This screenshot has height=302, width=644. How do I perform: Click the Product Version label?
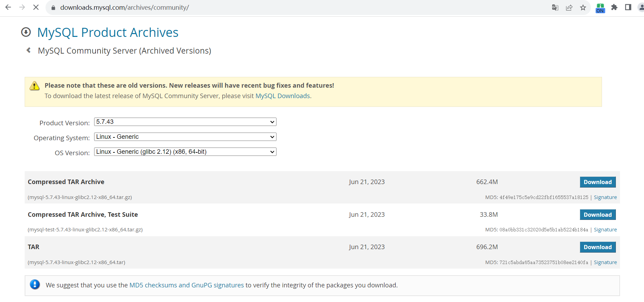tap(65, 123)
